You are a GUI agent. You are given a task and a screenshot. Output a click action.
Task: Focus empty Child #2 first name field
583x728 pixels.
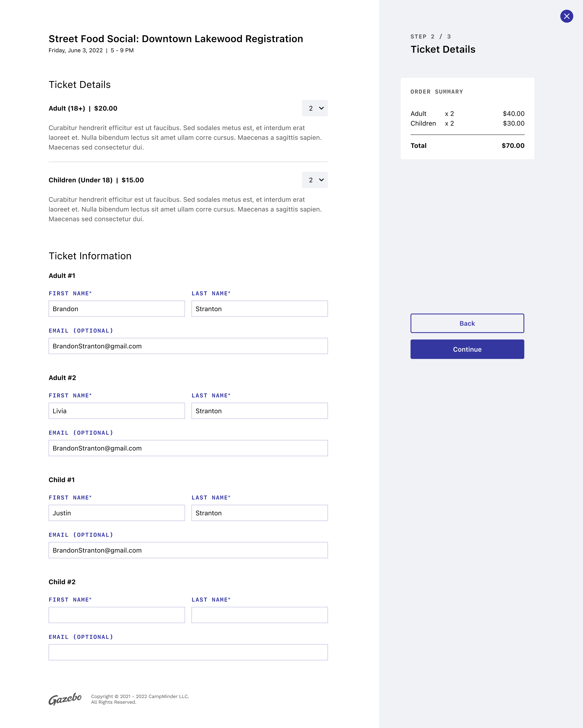tap(116, 615)
